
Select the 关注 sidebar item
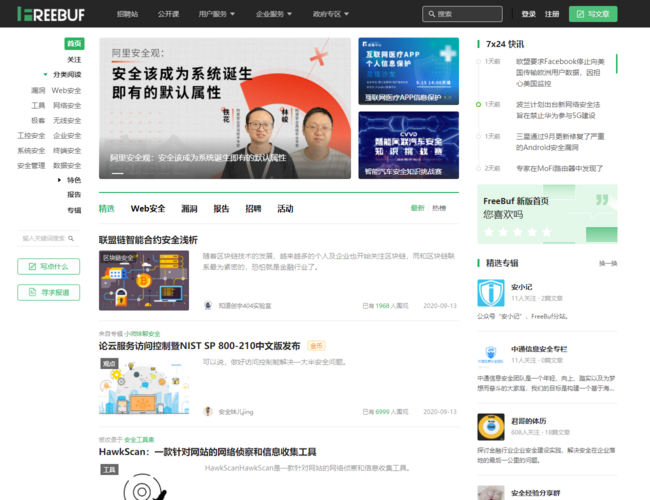74,60
